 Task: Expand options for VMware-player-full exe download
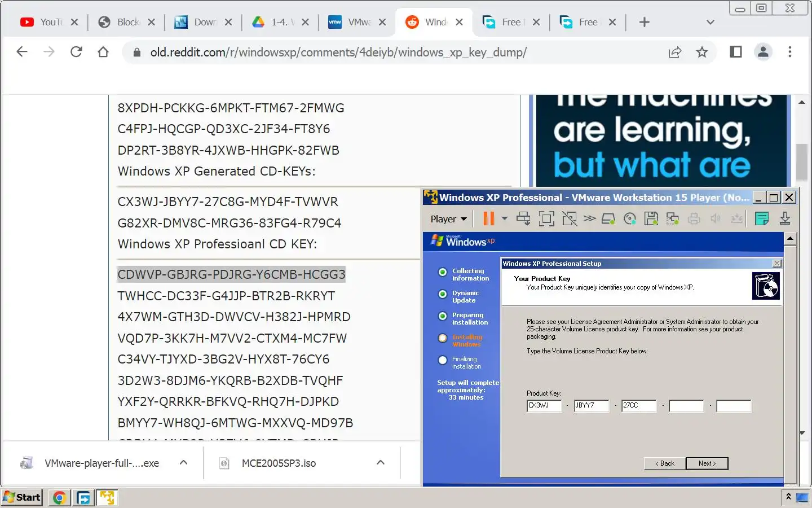[183, 462]
